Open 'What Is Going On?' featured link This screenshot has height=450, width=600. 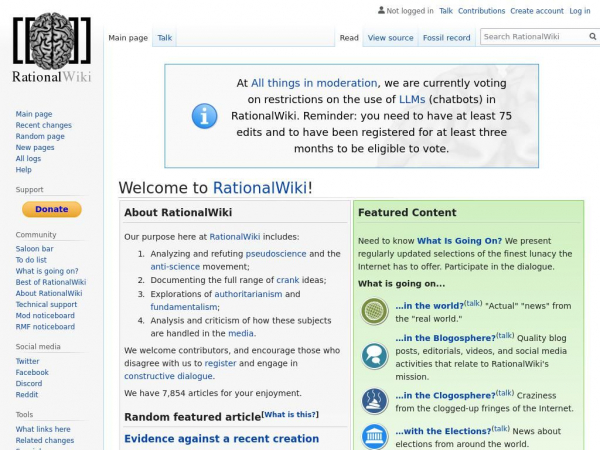459,241
